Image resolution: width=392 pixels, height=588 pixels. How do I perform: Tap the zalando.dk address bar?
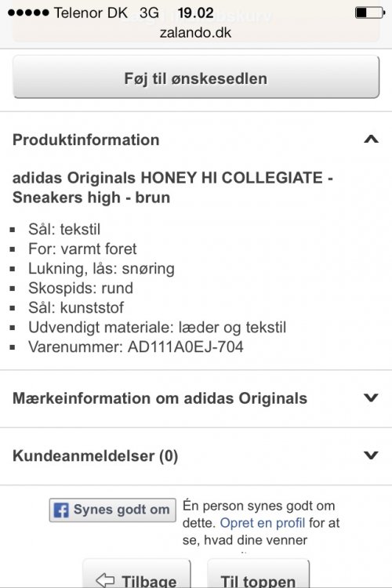click(195, 33)
